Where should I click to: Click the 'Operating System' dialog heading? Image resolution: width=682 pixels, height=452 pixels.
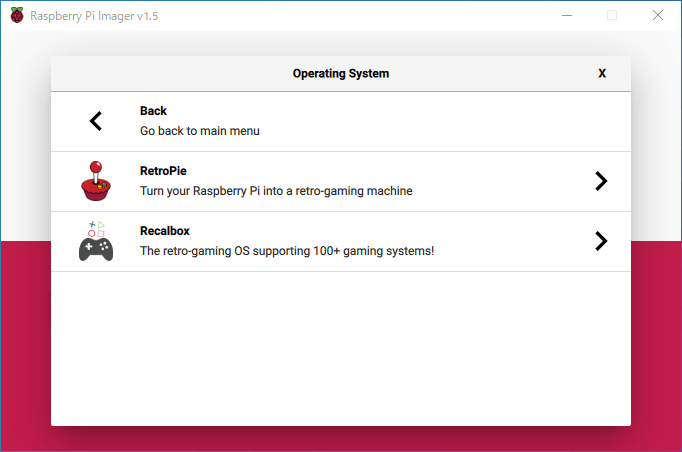[341, 74]
